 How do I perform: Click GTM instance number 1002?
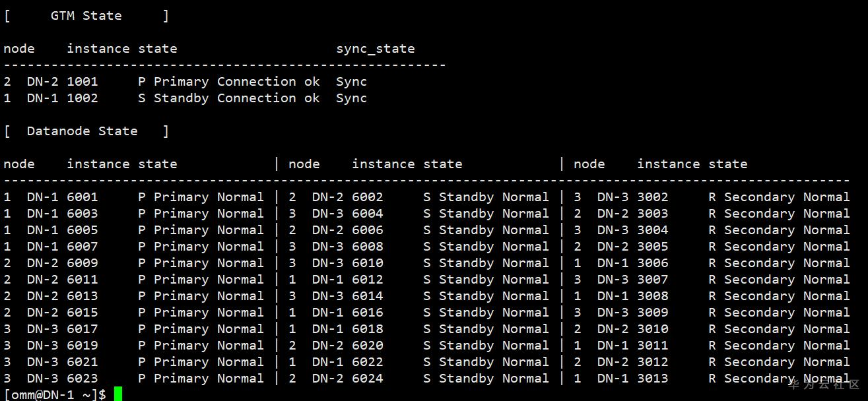pyautogui.click(x=82, y=98)
